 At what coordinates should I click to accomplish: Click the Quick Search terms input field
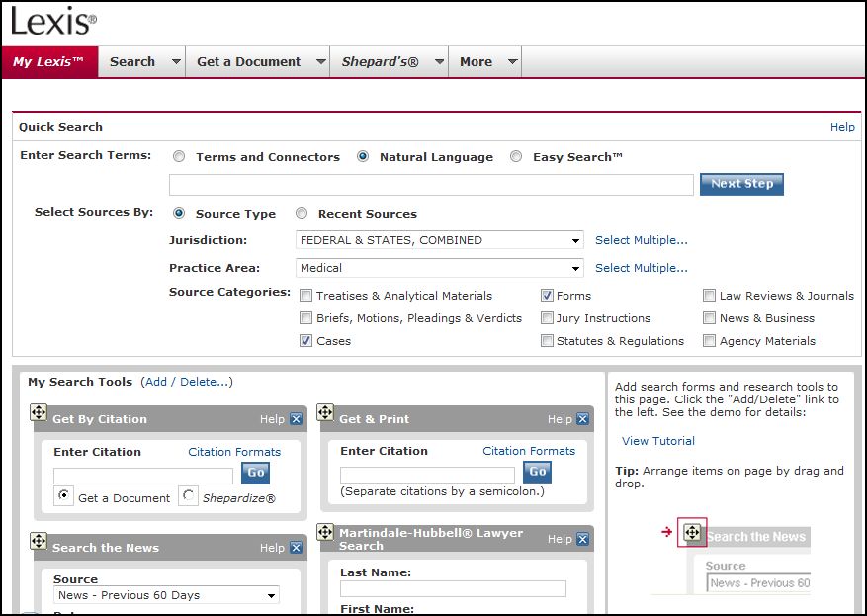click(431, 185)
